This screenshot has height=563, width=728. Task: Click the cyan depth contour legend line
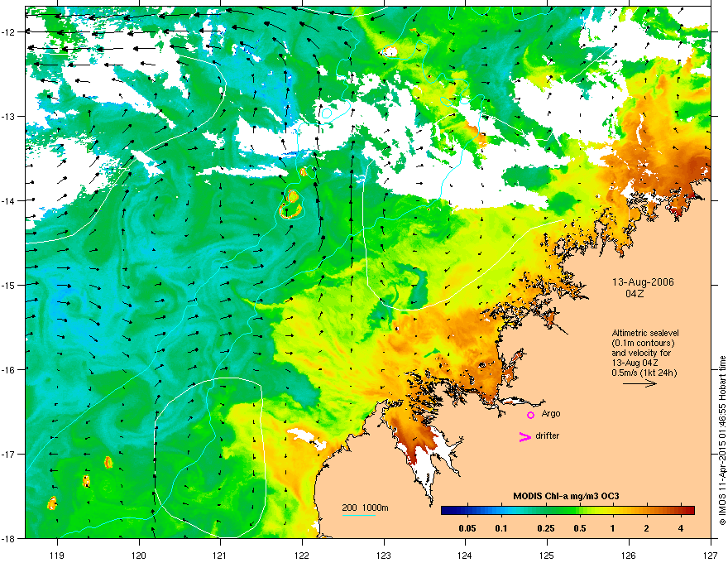(359, 515)
